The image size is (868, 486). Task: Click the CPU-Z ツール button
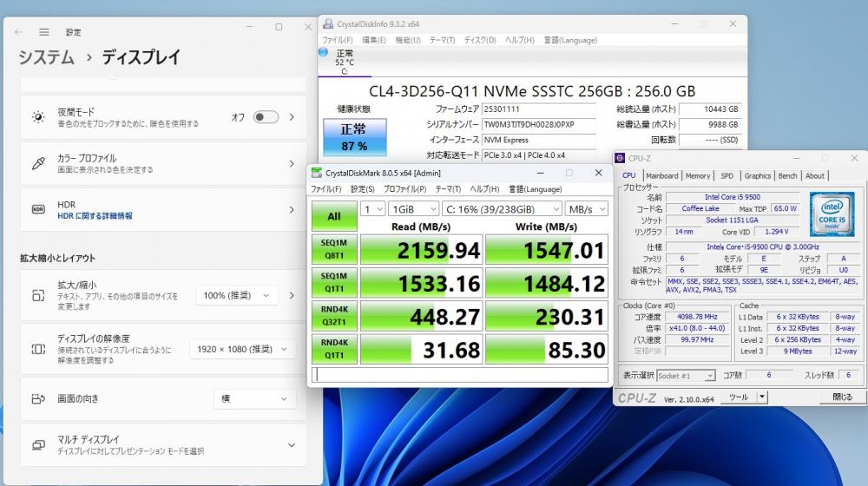pos(739,397)
